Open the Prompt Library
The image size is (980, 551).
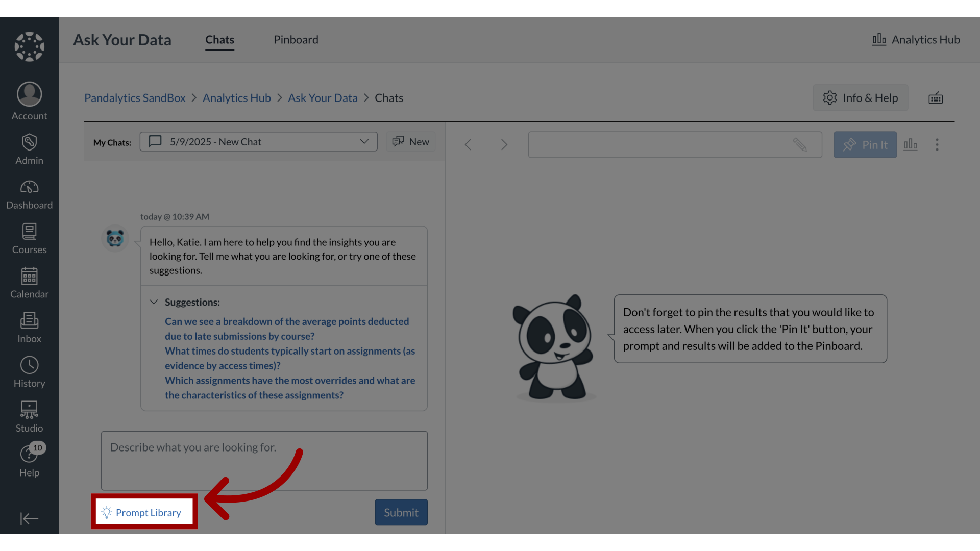tap(141, 512)
